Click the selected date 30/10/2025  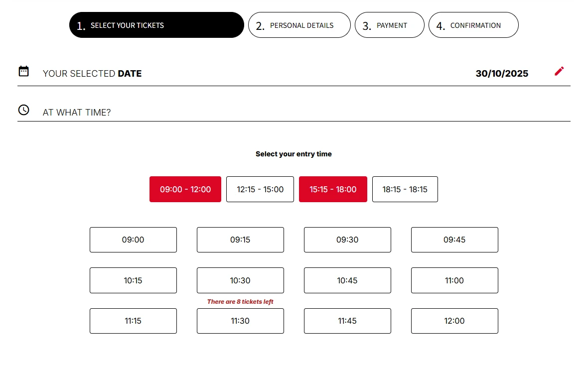(x=502, y=74)
